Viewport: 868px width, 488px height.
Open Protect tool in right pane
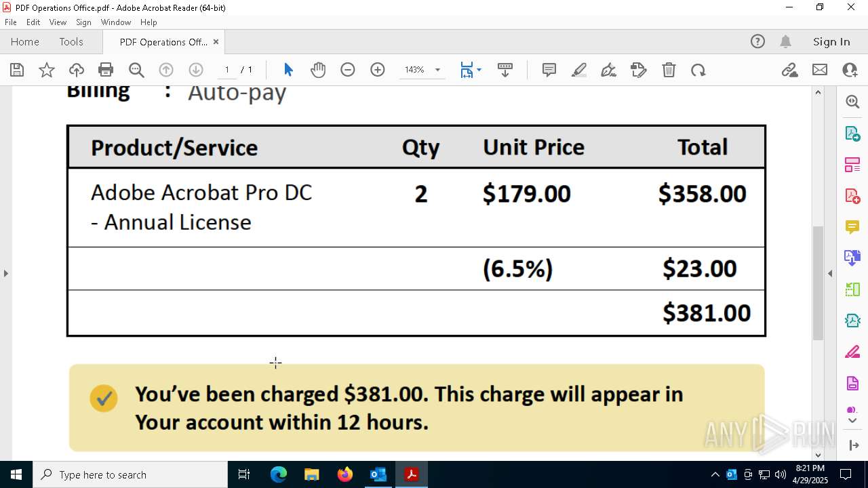coord(852,383)
